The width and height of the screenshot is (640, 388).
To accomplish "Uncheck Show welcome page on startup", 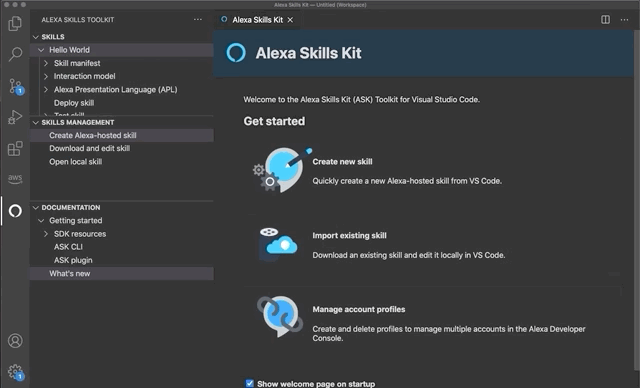I will (x=249, y=383).
